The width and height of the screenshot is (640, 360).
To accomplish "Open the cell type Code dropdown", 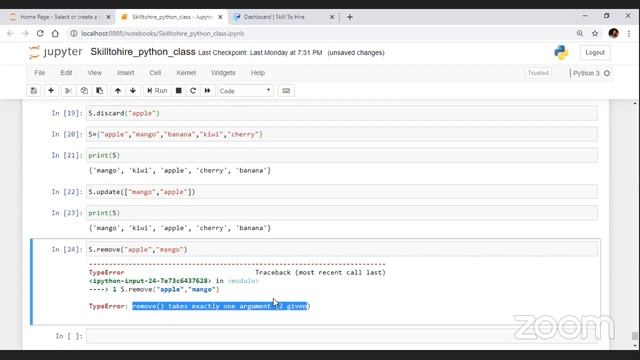I will pyautogui.click(x=245, y=91).
